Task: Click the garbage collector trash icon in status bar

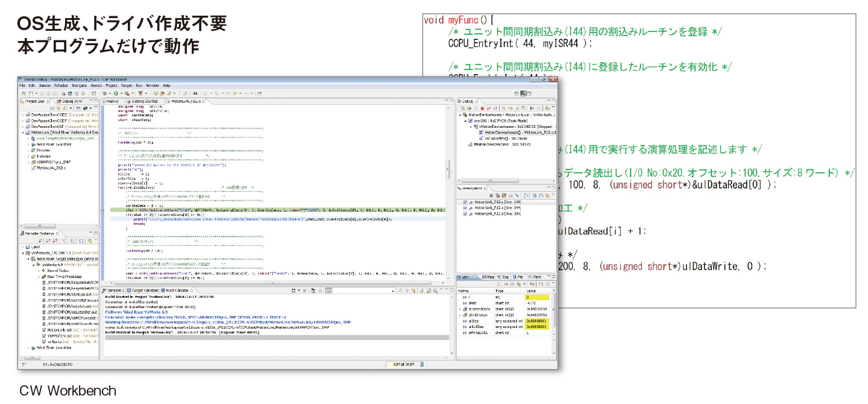Action: coord(422,364)
